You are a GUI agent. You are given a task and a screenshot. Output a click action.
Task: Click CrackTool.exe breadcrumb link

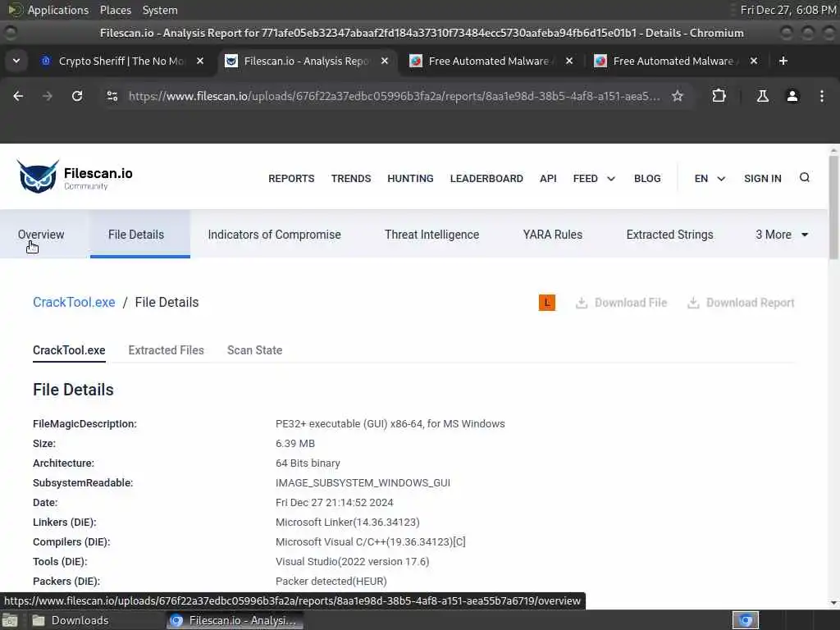[74, 302]
